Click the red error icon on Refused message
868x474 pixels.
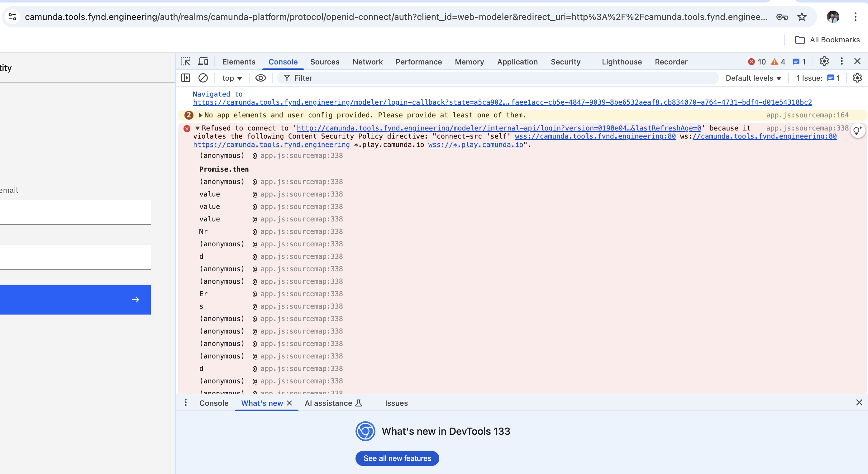point(187,128)
